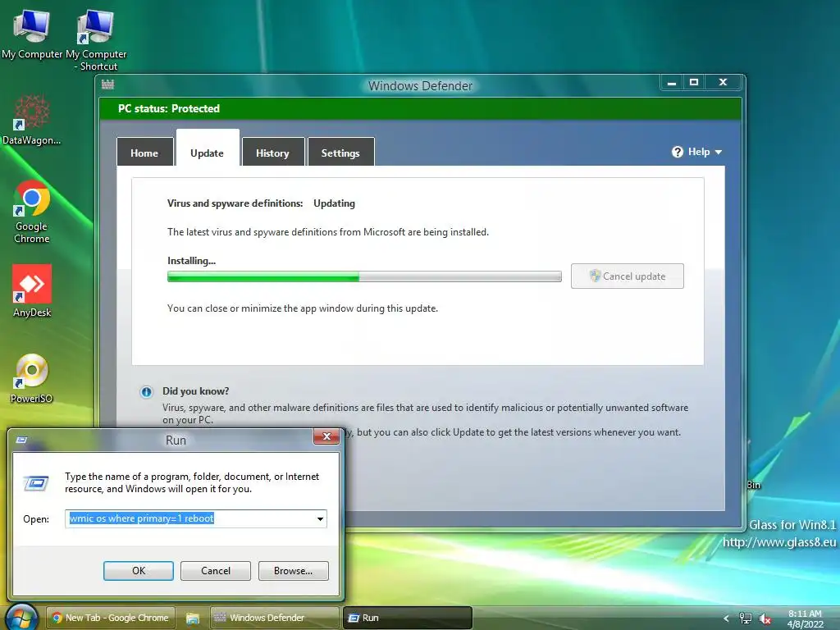Close the Windows Defender window

coord(723,83)
